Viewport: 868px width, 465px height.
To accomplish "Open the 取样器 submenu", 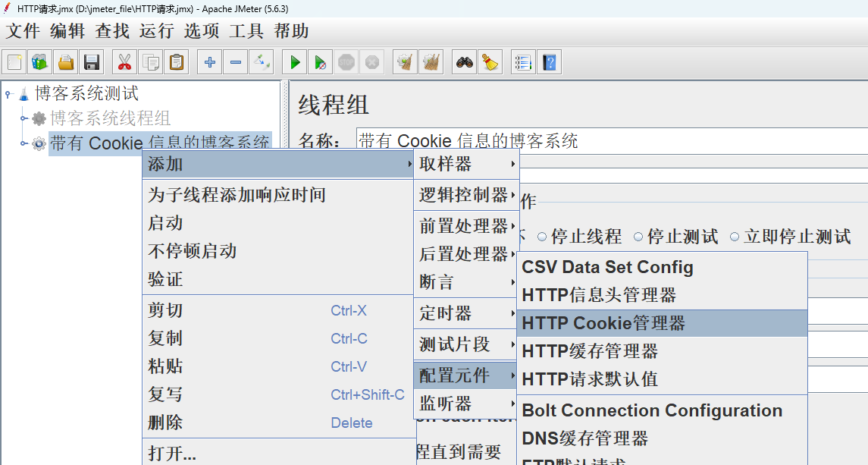I will (x=467, y=164).
